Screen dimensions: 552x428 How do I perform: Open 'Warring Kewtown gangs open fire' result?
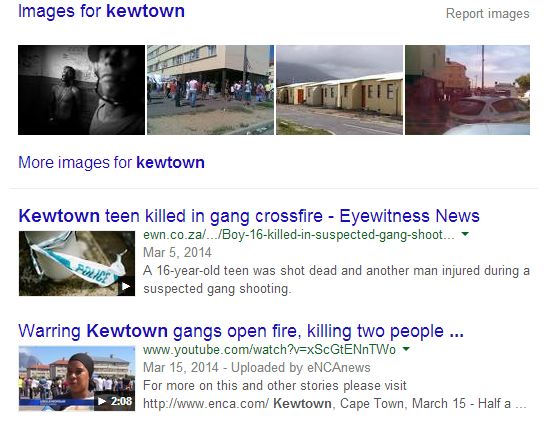pos(241,331)
